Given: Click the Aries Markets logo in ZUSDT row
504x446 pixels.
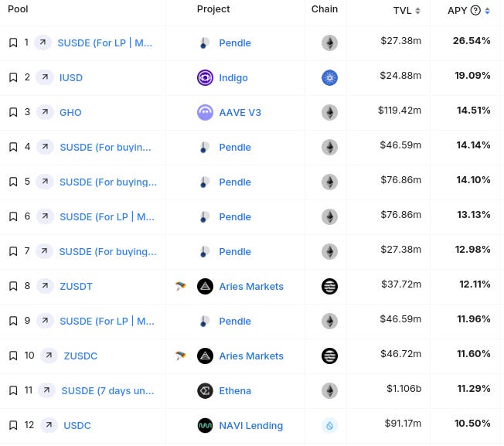Looking at the screenshot, I should (x=205, y=286).
